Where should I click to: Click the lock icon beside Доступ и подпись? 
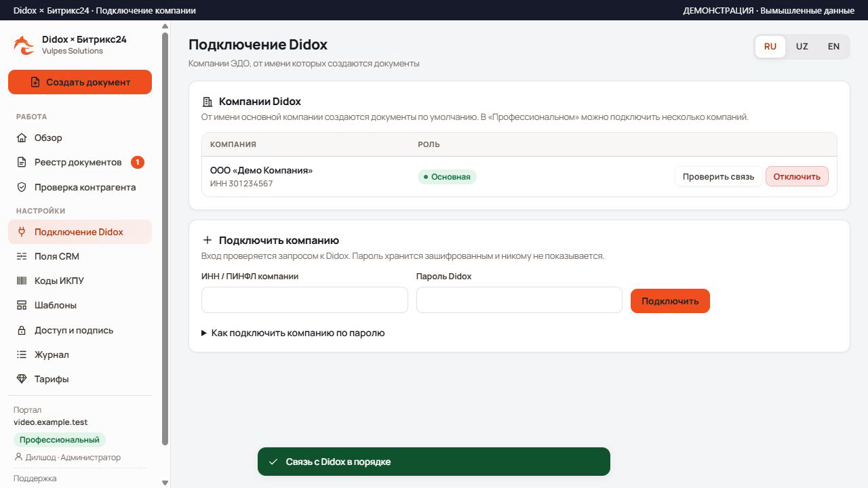click(x=22, y=330)
